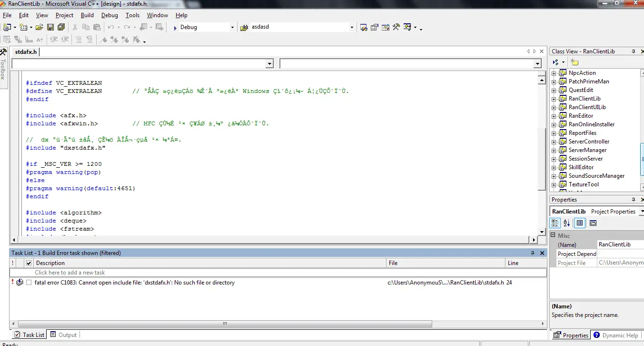Click the Property Pages icon in Properties
The width and height of the screenshot is (644, 346).
(x=593, y=223)
